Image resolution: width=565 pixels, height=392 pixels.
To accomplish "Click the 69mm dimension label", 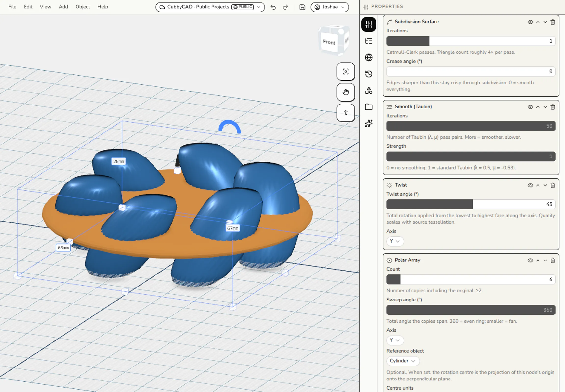I will (63, 248).
